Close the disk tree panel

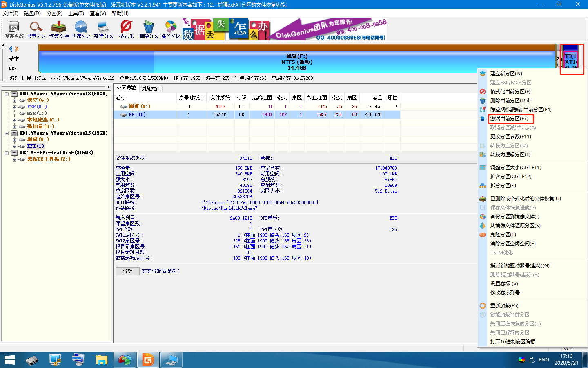coord(109,87)
